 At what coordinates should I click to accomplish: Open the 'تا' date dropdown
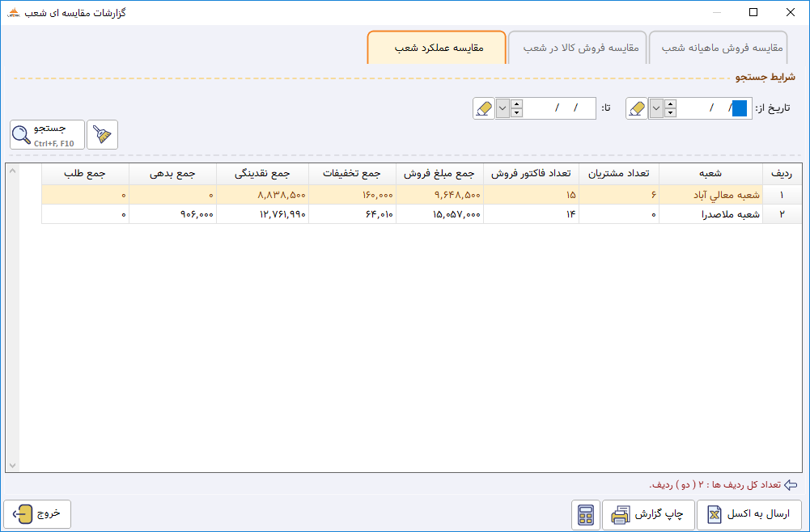[x=503, y=108]
